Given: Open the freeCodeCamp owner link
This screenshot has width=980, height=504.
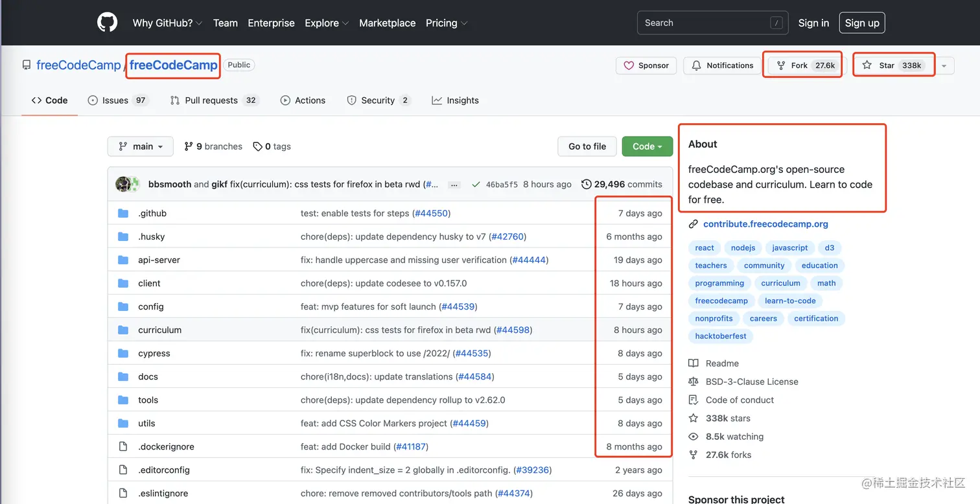Looking at the screenshot, I should [x=78, y=65].
